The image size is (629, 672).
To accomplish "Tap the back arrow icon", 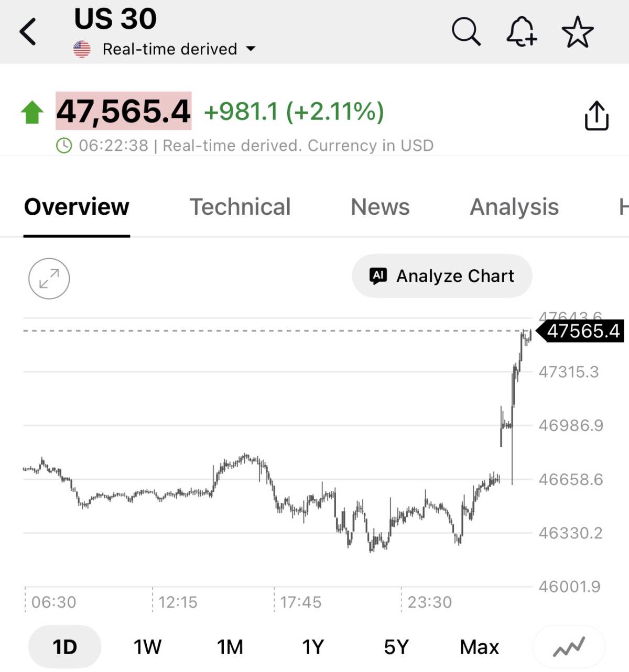I will (x=28, y=32).
